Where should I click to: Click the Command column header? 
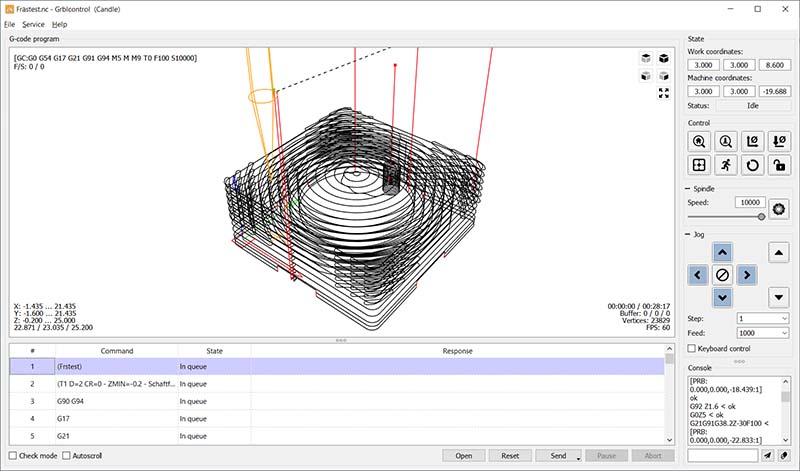(117, 351)
